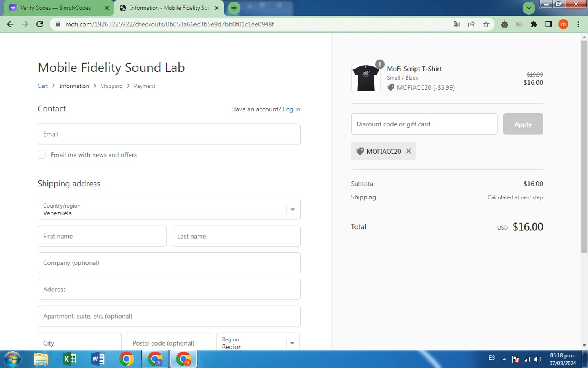This screenshot has height=368, width=588.
Task: Open the first Chrome taskbar icon
Action: [126, 359]
